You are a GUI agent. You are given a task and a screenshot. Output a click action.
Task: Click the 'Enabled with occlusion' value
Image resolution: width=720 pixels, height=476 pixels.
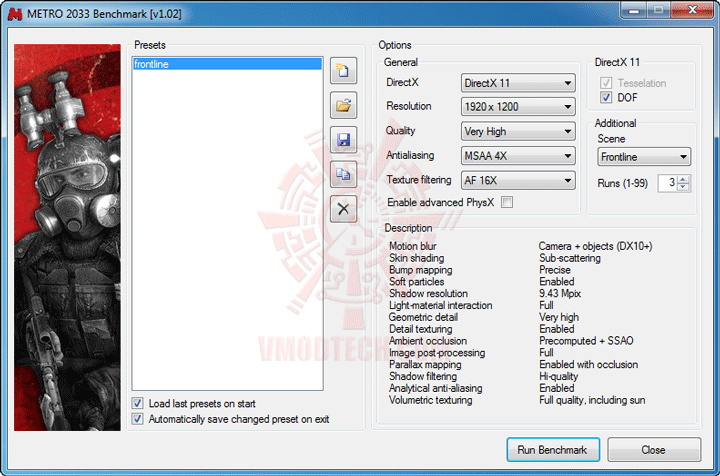point(589,364)
